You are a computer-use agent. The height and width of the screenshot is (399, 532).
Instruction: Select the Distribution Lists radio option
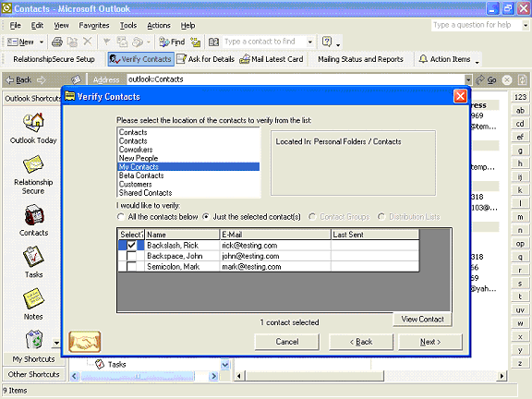pyautogui.click(x=409, y=217)
